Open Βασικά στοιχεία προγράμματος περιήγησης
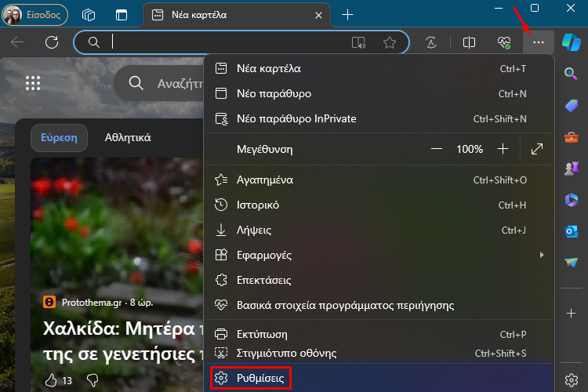Screen dimensions: 588x392 [x=379, y=305]
